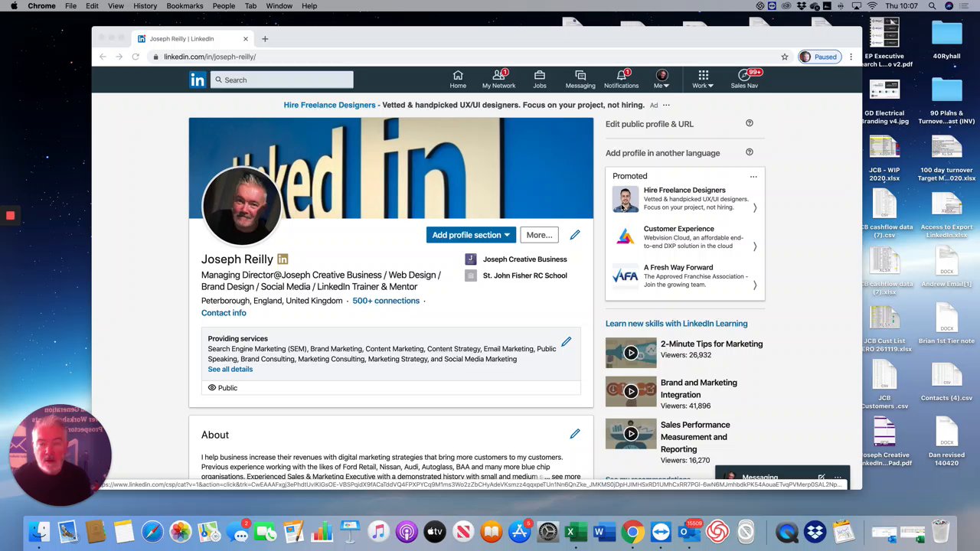
Task: Play Brand and Marketing Integration video
Action: pyautogui.click(x=631, y=392)
